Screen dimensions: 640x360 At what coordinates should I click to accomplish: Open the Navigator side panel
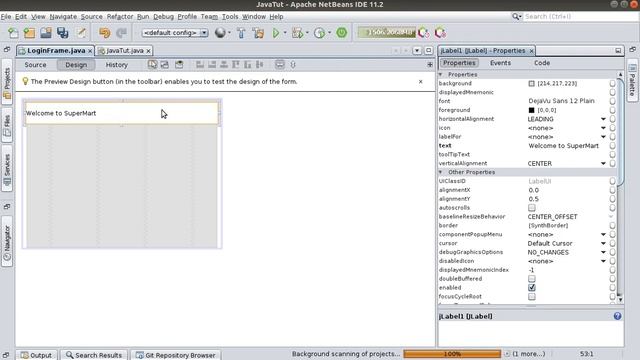7,242
